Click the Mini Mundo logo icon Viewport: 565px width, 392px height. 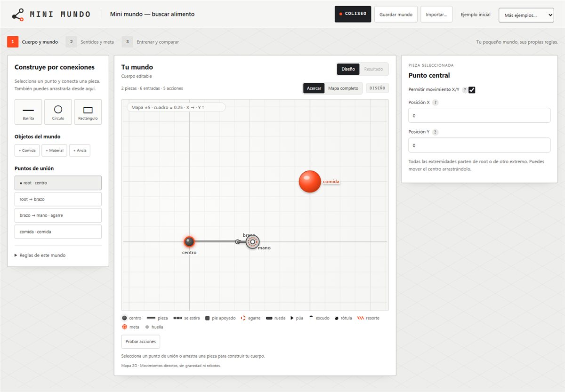point(18,14)
